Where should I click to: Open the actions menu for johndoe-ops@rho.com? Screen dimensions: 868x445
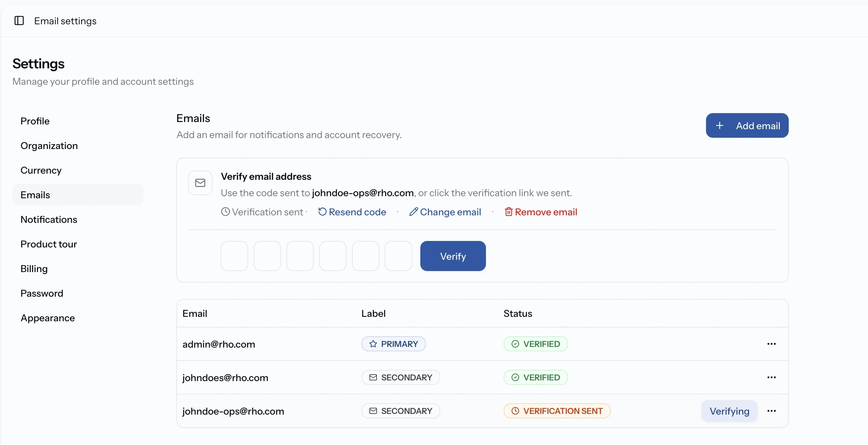[771, 411]
